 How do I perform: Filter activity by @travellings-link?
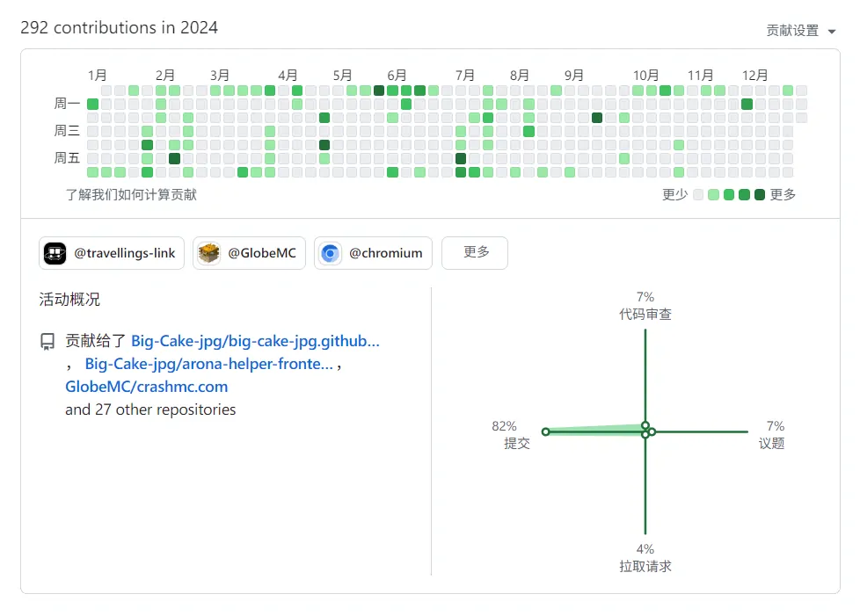[112, 253]
